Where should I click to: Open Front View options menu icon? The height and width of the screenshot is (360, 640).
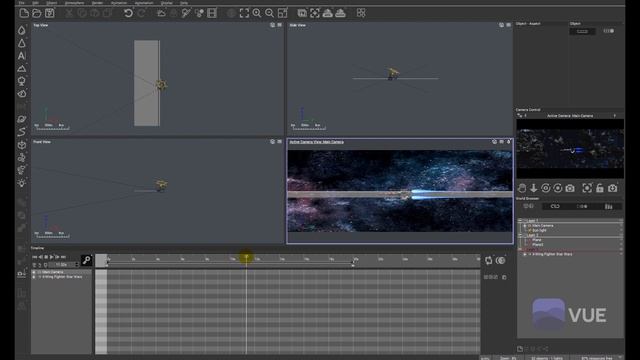(280, 142)
